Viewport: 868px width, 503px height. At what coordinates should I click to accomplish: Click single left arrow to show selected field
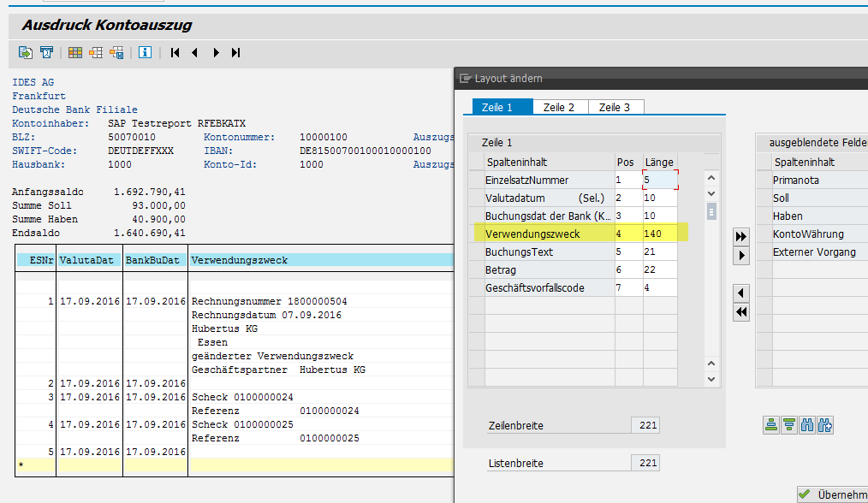(x=741, y=293)
